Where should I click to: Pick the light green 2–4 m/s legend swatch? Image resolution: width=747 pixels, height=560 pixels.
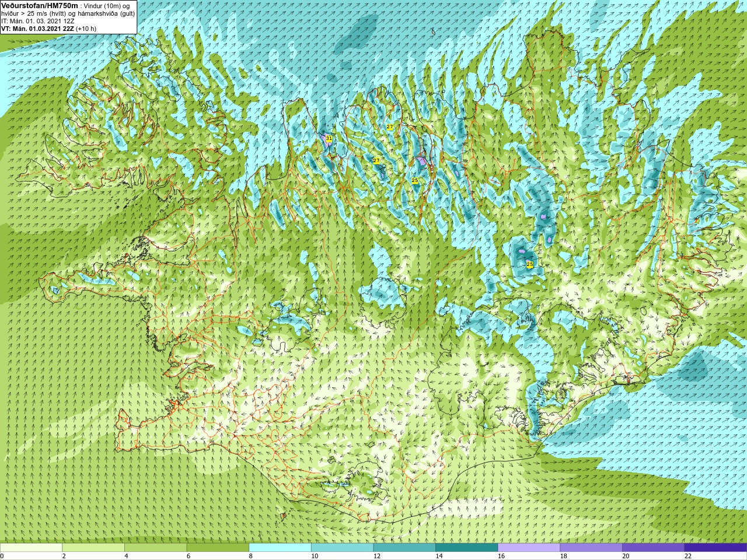point(93,548)
